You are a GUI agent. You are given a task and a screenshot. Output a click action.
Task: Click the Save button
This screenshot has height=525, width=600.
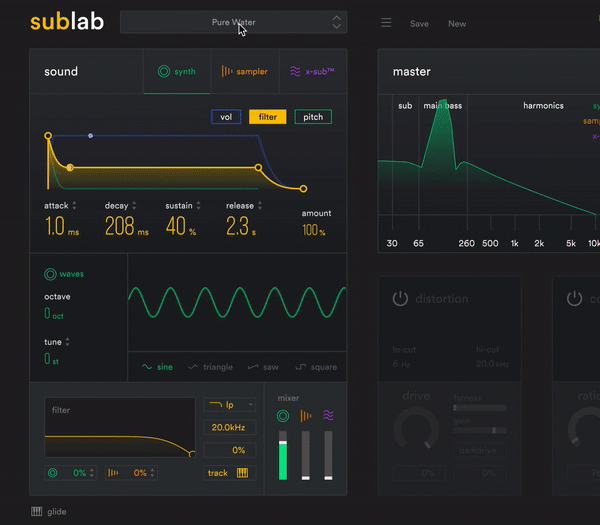click(x=419, y=24)
